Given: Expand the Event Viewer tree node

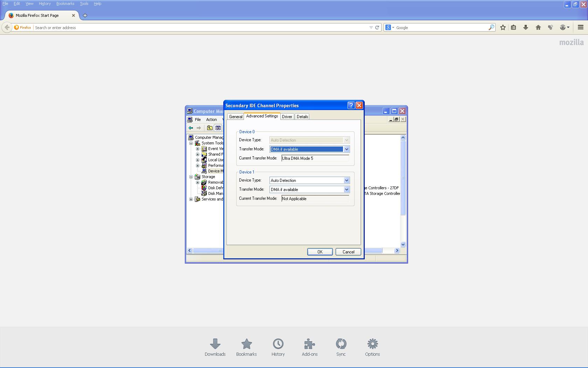Looking at the screenshot, I should pyautogui.click(x=198, y=149).
